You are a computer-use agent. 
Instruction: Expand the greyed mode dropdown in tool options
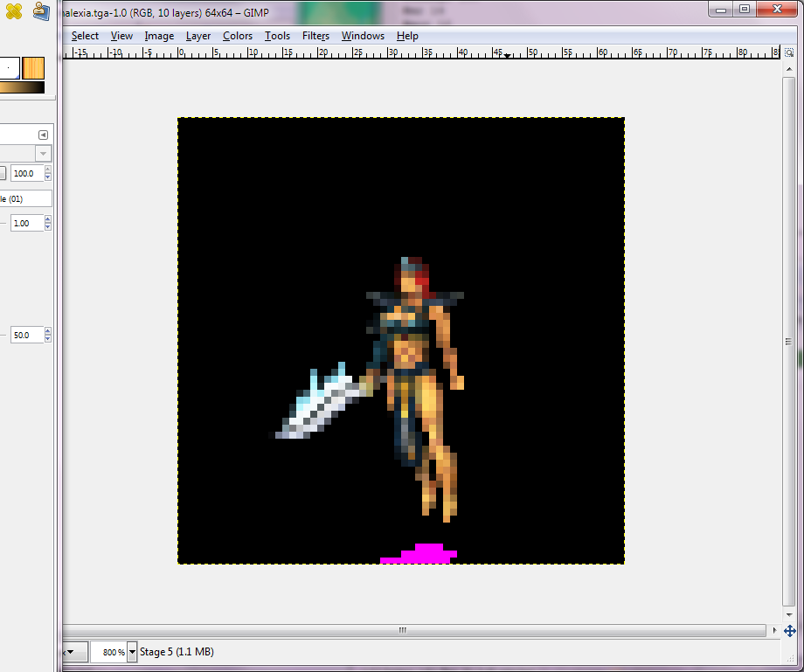[43, 153]
